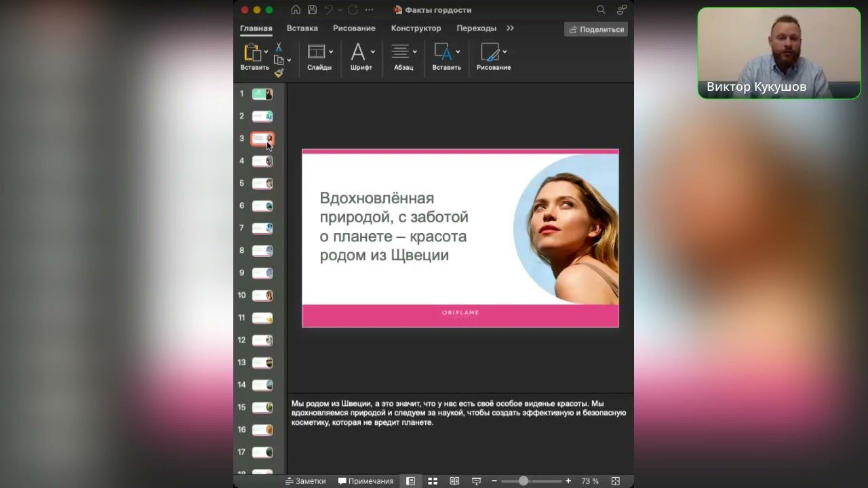This screenshot has height=488, width=868.
Task: Select slide 14 thumbnail
Action: pyautogui.click(x=262, y=385)
